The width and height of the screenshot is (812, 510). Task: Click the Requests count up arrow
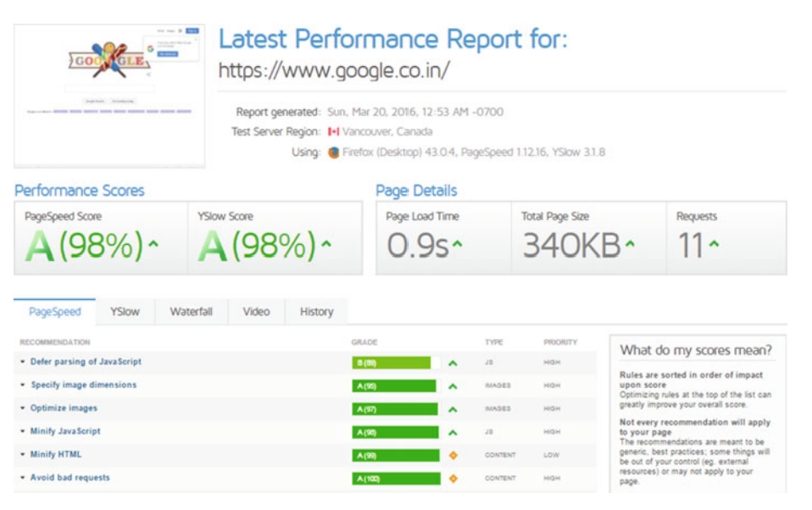point(715,243)
